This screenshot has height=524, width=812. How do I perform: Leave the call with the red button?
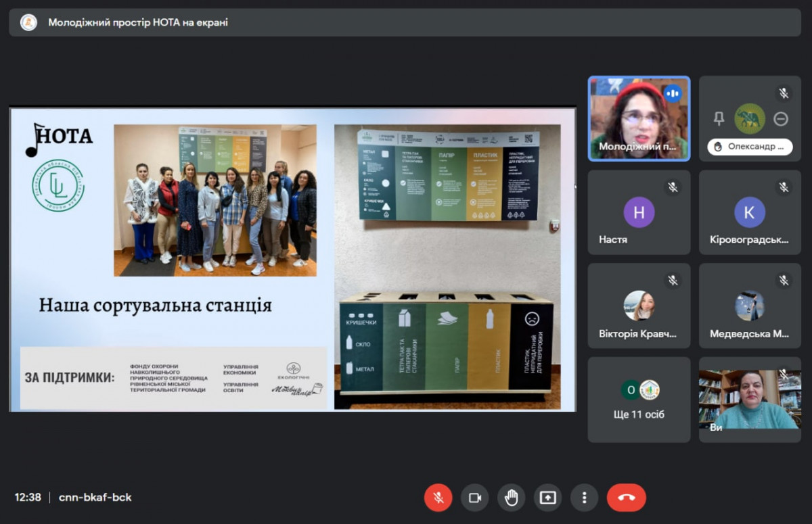[x=626, y=498]
